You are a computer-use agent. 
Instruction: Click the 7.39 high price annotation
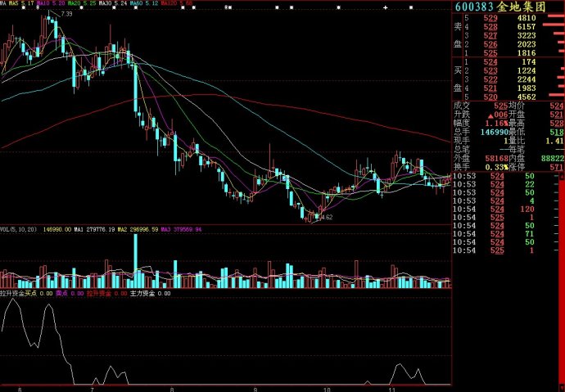click(x=66, y=14)
